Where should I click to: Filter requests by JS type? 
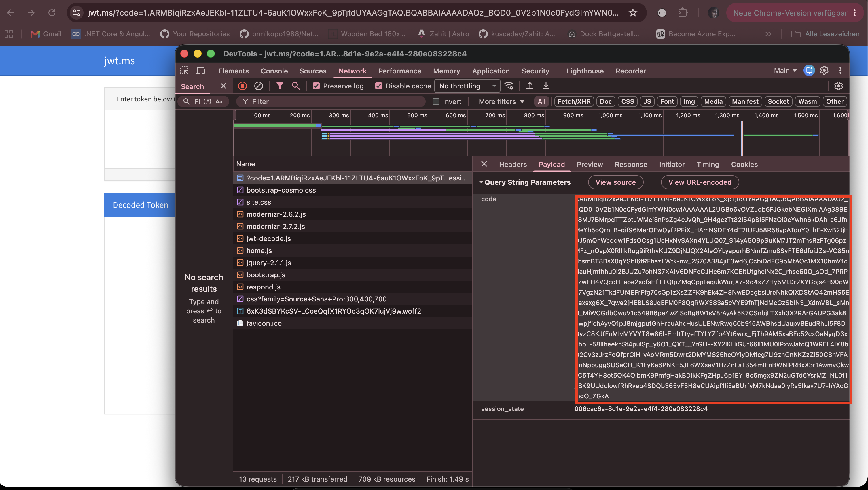[x=647, y=101]
